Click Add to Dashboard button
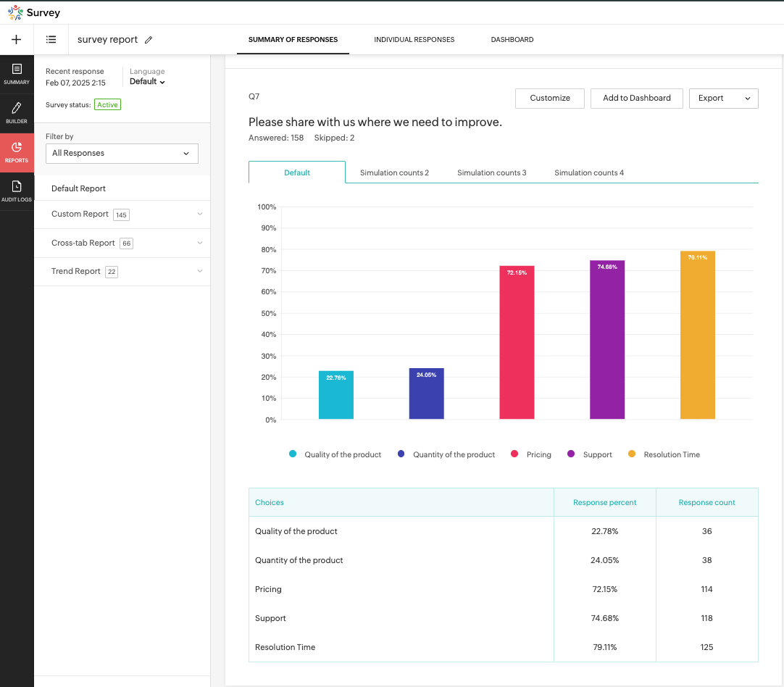The height and width of the screenshot is (687, 784). click(636, 99)
